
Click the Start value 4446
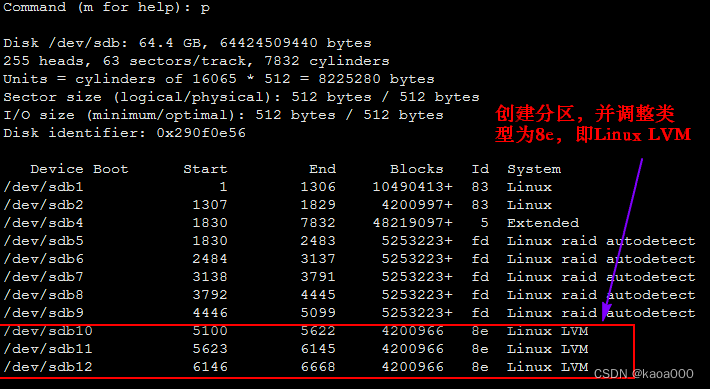point(210,313)
